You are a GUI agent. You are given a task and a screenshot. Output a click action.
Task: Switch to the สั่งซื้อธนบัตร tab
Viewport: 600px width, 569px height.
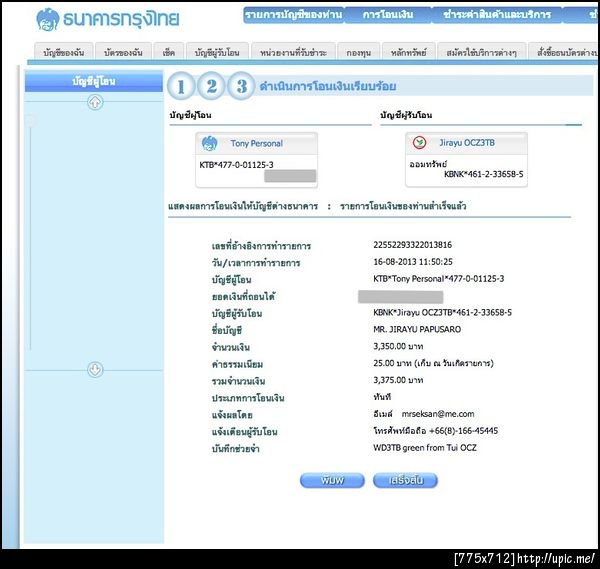(x=564, y=52)
